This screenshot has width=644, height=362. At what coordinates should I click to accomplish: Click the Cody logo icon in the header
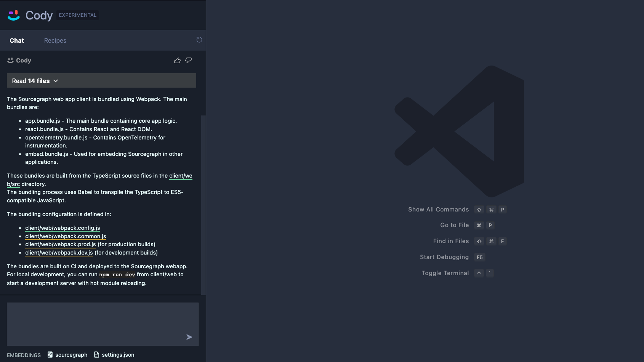[14, 15]
